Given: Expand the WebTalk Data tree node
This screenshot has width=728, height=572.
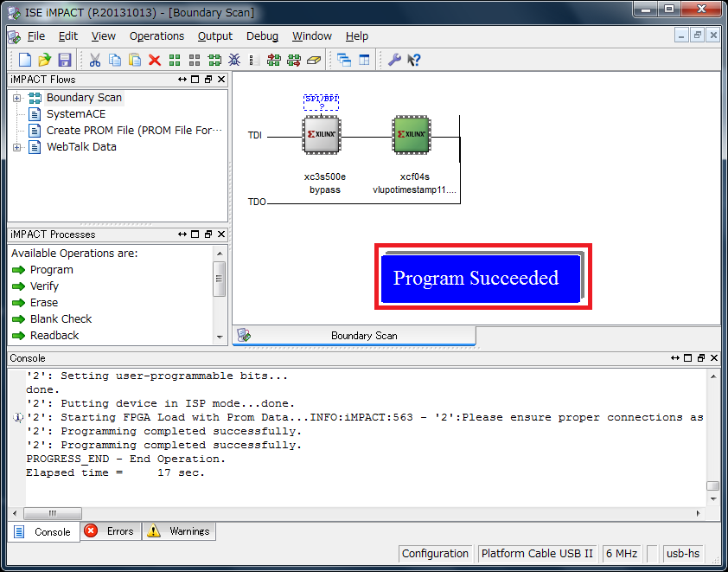Looking at the screenshot, I should 16,147.
